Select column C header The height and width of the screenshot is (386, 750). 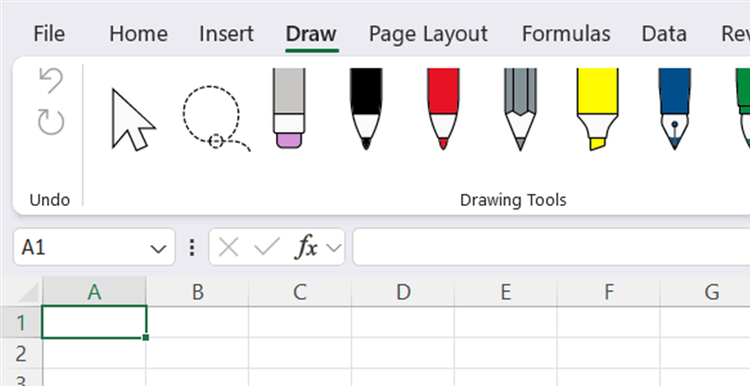tap(300, 292)
